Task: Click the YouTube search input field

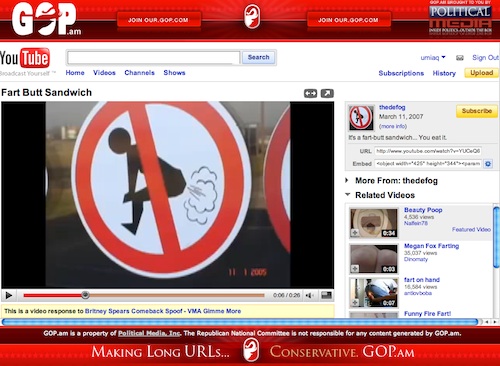Action: click(153, 58)
